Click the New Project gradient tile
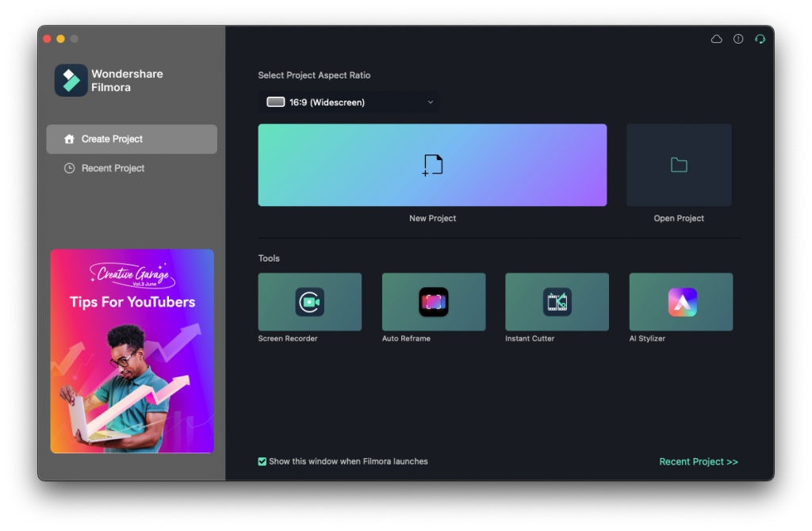The width and height of the screenshot is (812, 531). (432, 165)
